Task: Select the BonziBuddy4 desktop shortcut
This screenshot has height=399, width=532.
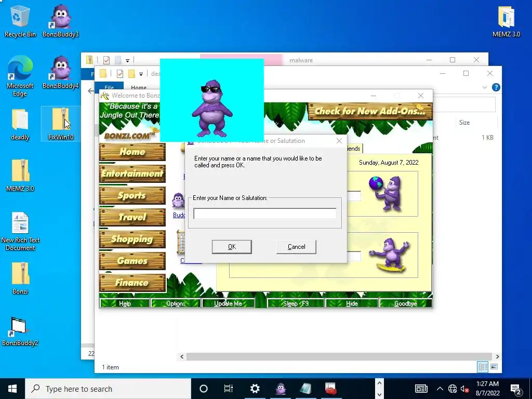Action: 60,72
